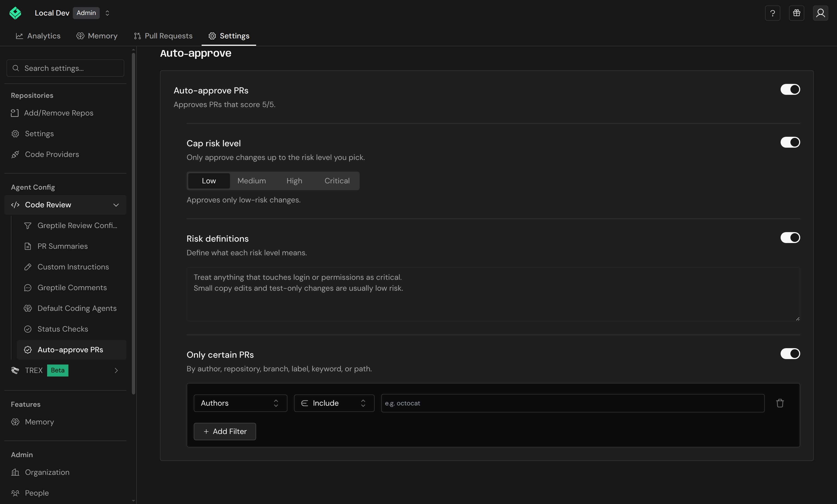Image resolution: width=837 pixels, height=504 pixels.
Task: Click the Add Filter button
Action: click(225, 431)
